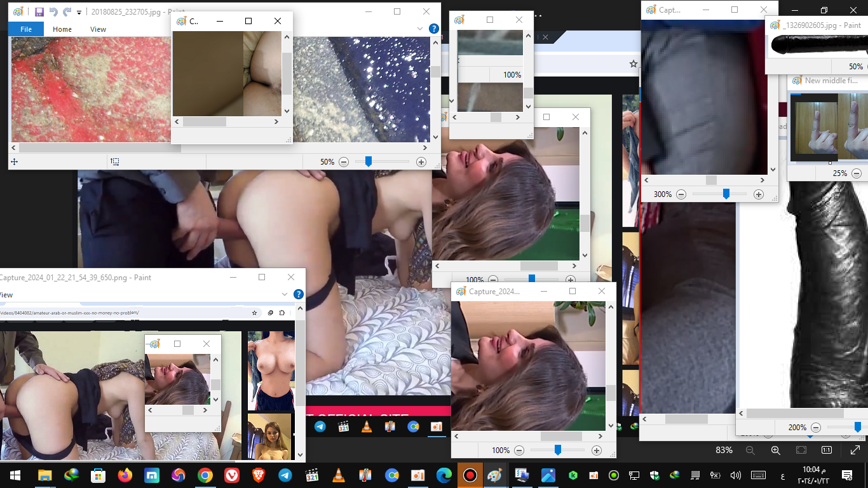Click the Redo arrow in Paint's title bar
This screenshot has height=488, width=868.
coord(67,12)
